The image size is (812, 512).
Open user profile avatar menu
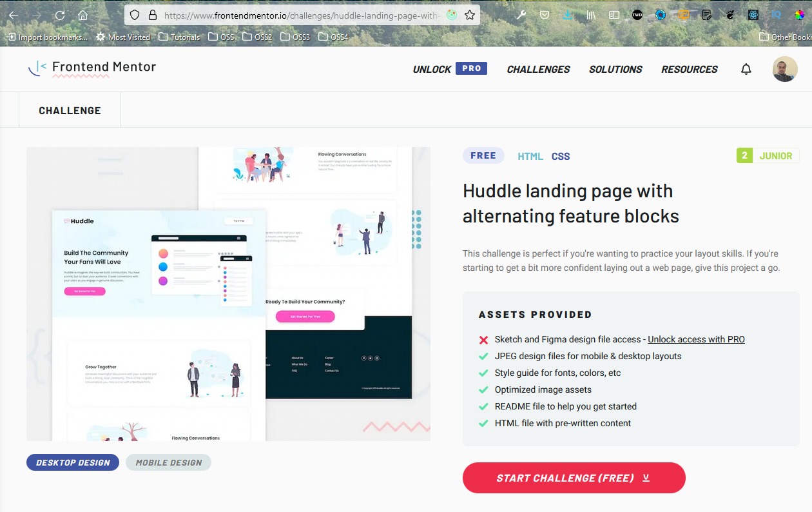pyautogui.click(x=785, y=69)
